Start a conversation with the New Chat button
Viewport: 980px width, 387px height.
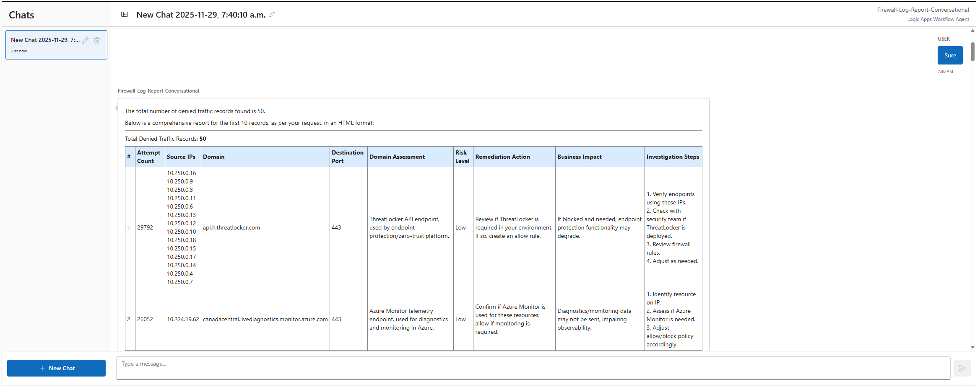point(56,368)
